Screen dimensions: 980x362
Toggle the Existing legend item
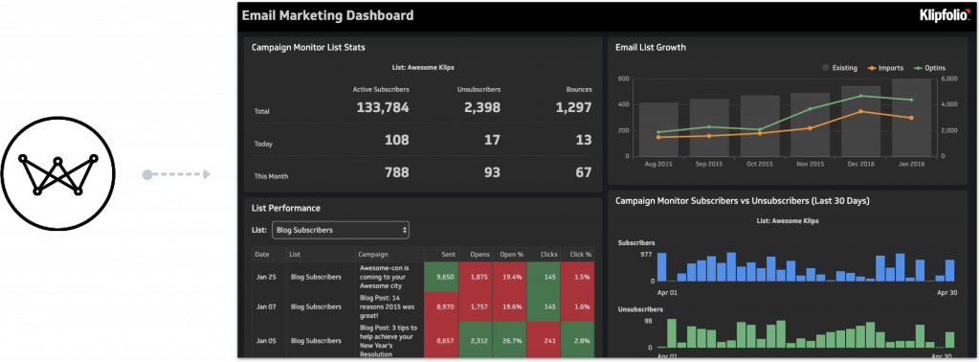point(839,68)
